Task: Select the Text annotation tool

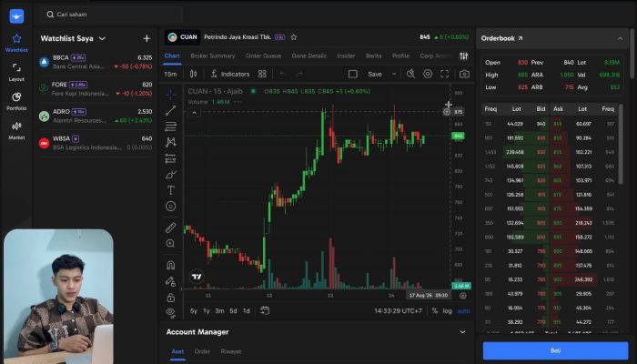Action: tap(171, 190)
